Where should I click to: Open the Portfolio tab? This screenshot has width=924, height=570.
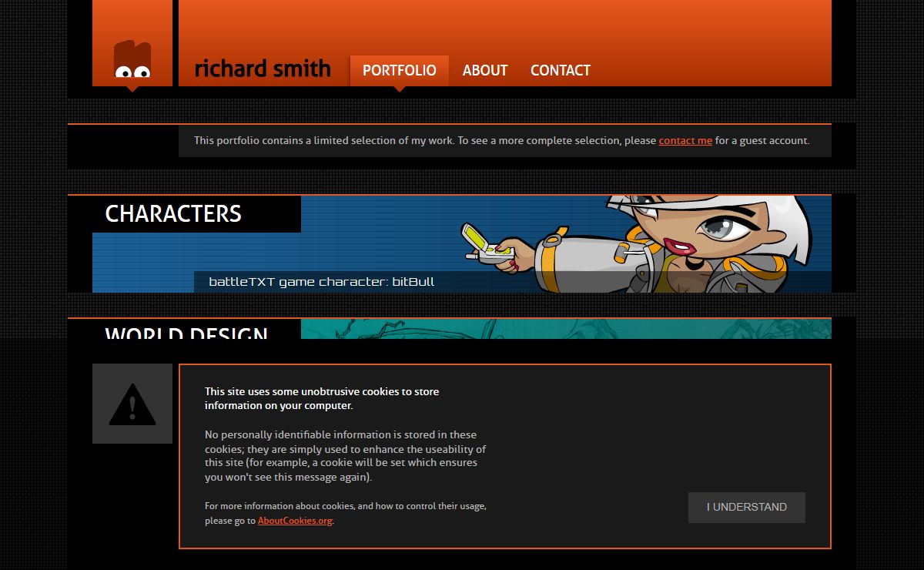tap(400, 71)
